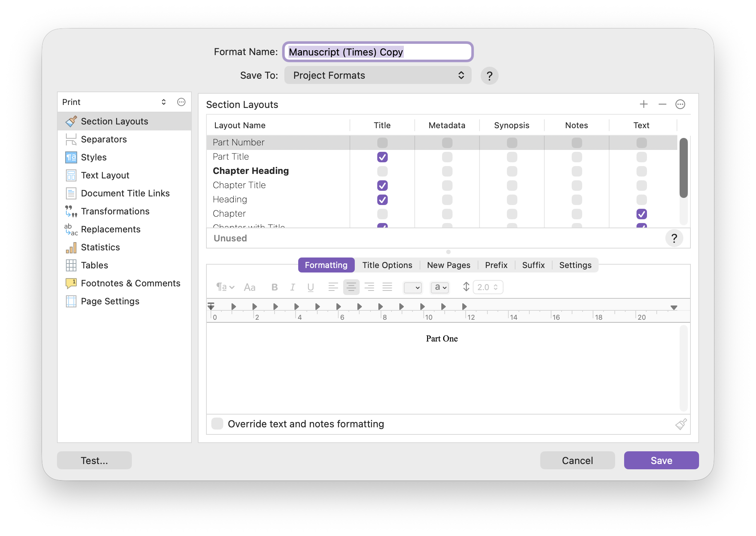Click the plus icon to add section layout
Image resolution: width=756 pixels, height=536 pixels.
coord(644,104)
